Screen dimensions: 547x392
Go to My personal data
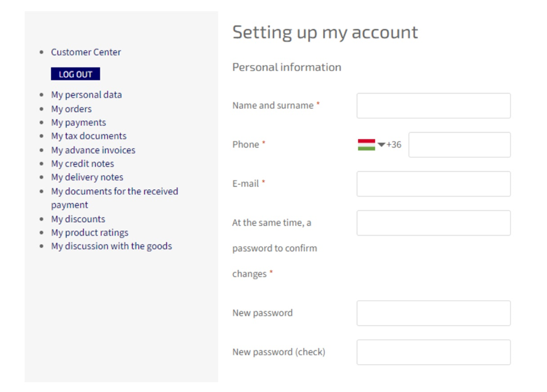coord(87,95)
